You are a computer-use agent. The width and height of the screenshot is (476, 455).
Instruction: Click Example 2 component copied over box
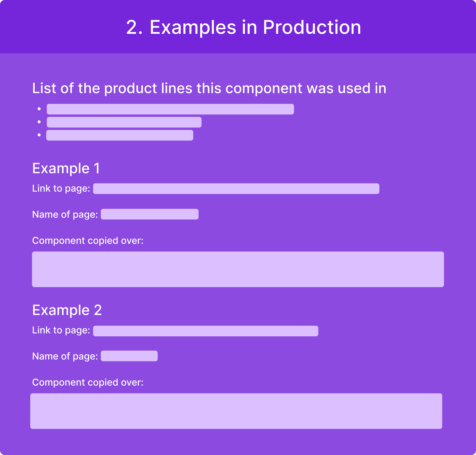(236, 411)
